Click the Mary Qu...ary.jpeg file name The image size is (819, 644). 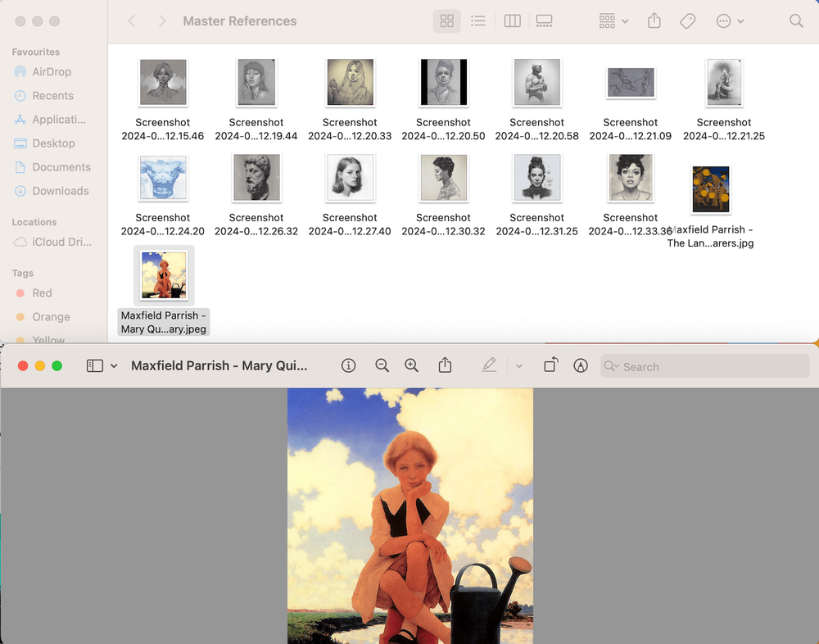[x=164, y=322]
